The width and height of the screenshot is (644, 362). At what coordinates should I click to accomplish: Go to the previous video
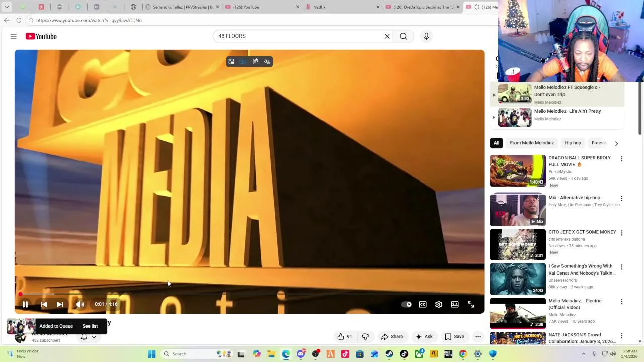pos(44,304)
